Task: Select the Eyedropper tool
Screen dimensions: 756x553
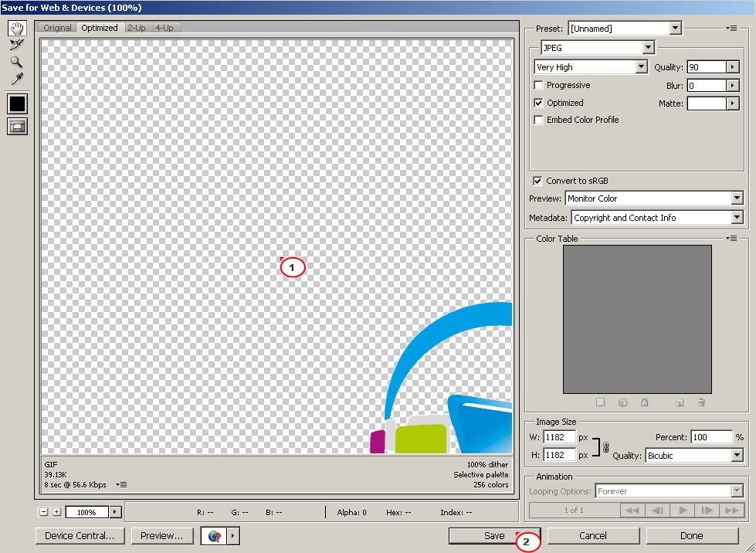Action: tap(16, 79)
